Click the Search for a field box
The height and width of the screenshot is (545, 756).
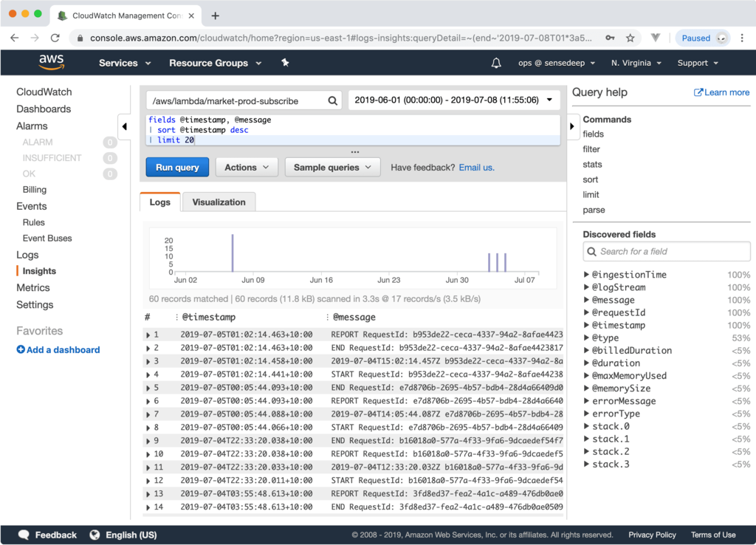coord(667,251)
